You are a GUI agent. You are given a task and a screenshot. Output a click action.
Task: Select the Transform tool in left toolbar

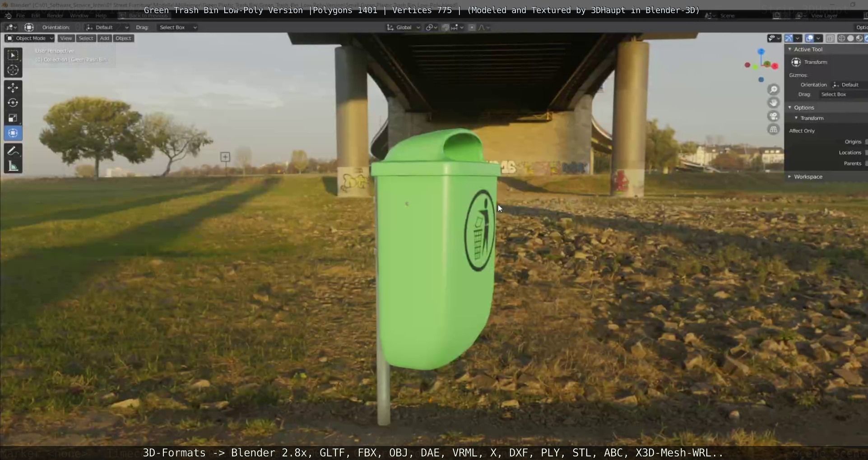click(x=13, y=133)
